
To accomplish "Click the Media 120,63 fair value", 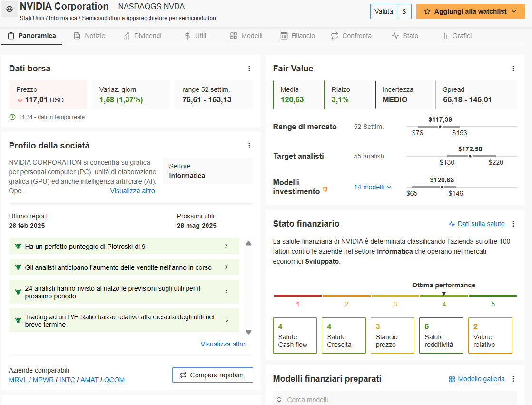I will [x=297, y=95].
